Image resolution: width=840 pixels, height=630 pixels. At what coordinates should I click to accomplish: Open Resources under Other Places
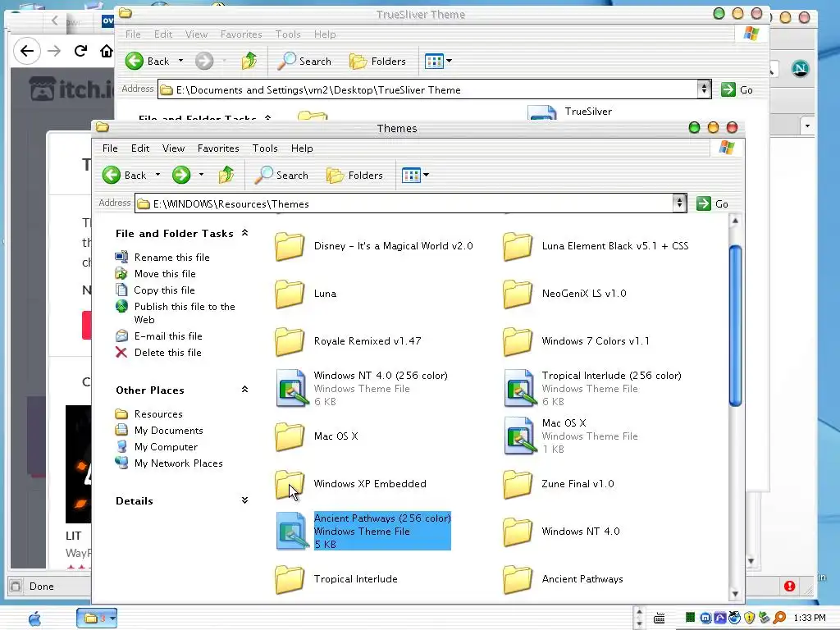(158, 414)
